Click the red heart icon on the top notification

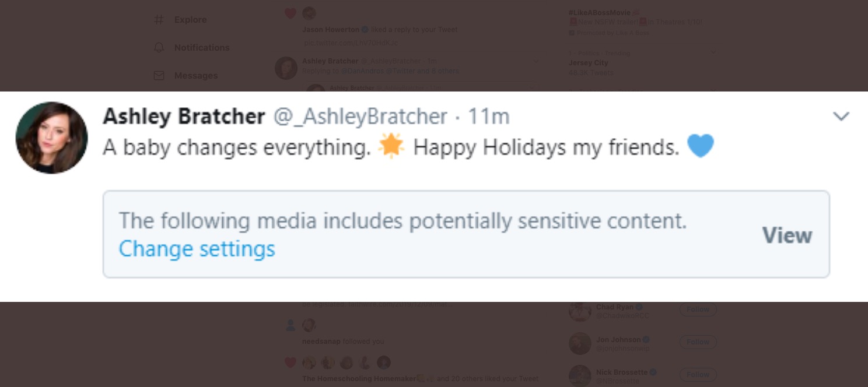click(x=290, y=12)
